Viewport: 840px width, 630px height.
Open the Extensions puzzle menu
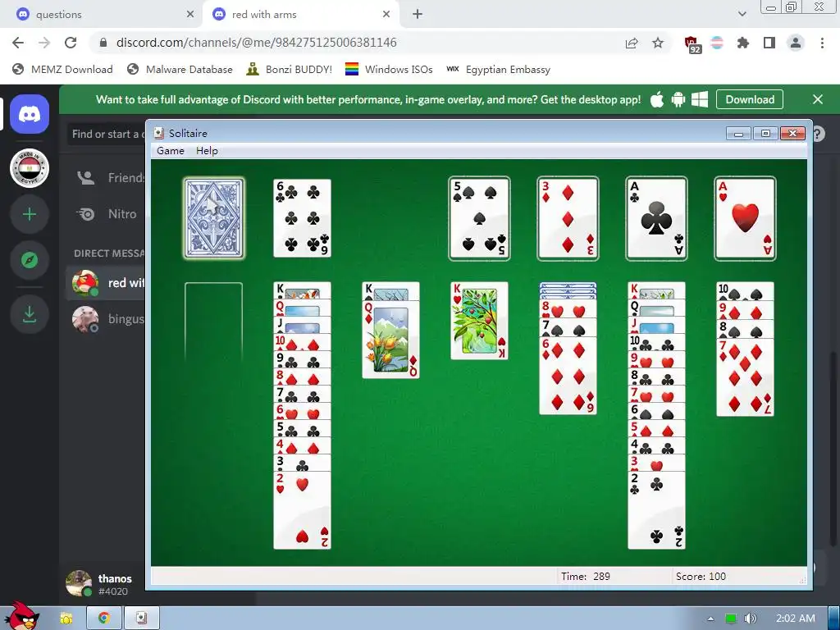(x=743, y=43)
